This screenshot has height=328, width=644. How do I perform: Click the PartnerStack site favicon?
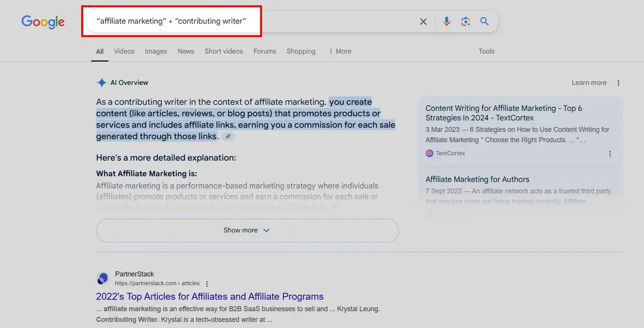[102, 279]
